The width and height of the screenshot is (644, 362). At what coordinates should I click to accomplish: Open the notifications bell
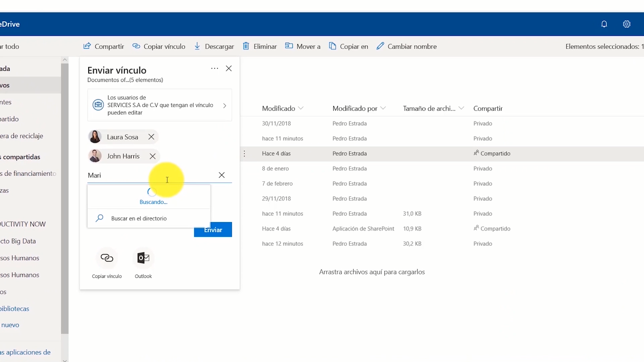coord(604,24)
